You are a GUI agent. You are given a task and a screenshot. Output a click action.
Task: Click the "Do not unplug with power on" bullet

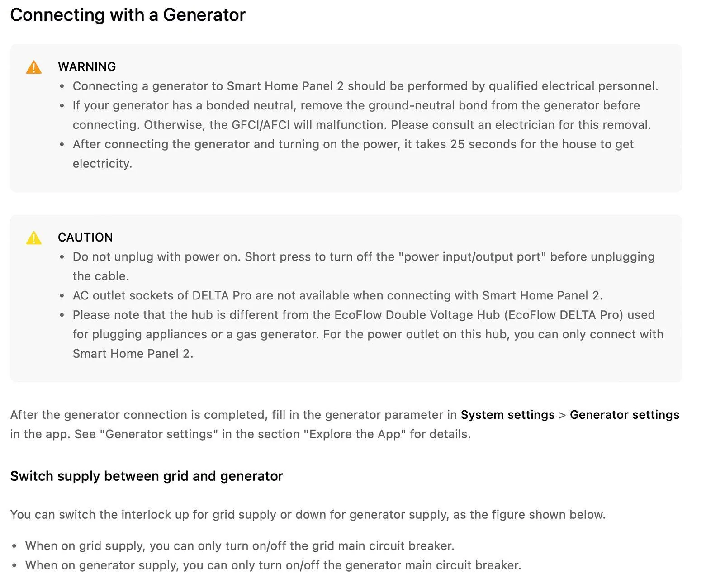click(x=364, y=266)
